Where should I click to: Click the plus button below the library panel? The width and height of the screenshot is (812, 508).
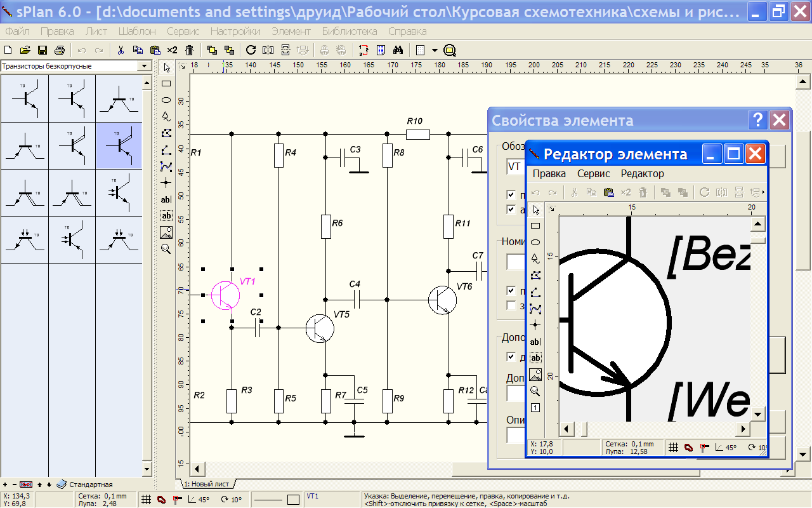[x=5, y=485]
